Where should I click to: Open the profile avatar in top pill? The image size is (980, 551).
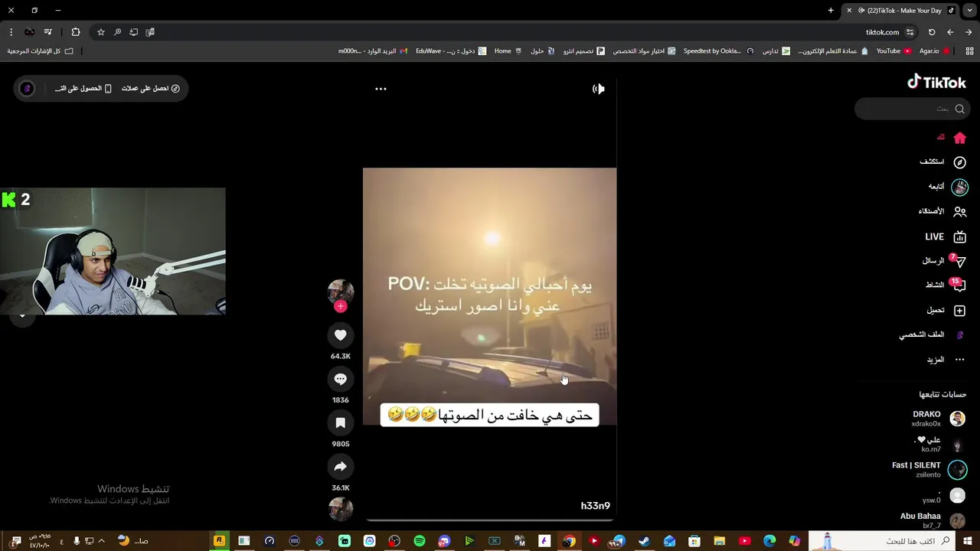click(27, 89)
